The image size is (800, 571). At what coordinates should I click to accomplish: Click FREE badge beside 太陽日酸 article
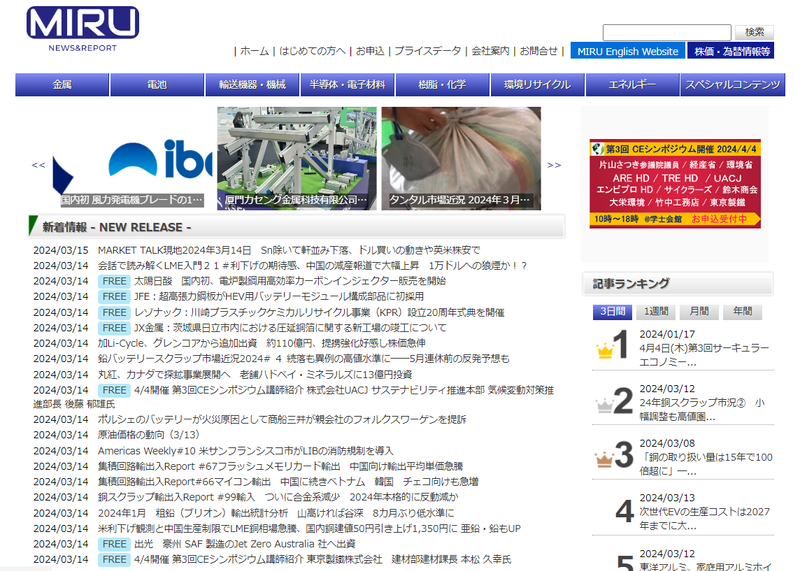113,282
